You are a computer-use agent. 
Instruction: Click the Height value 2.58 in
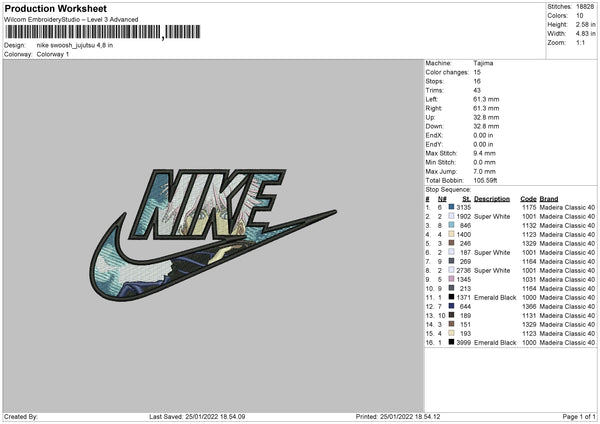(585, 24)
